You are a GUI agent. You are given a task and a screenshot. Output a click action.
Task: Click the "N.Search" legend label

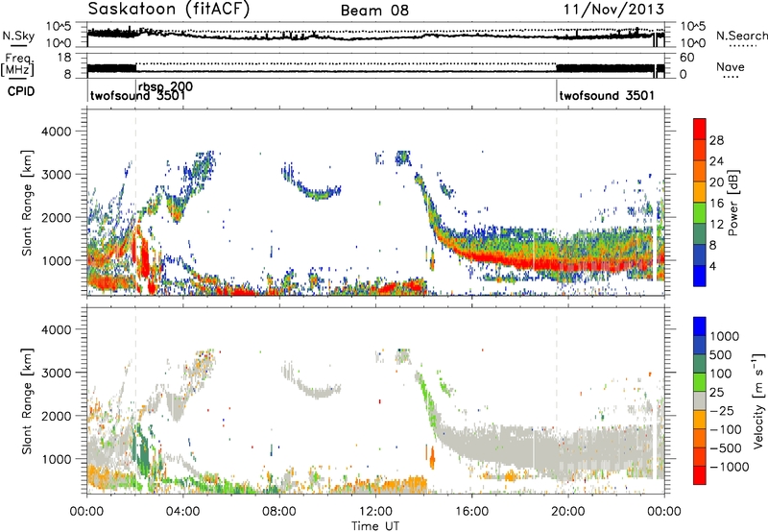coord(742,36)
